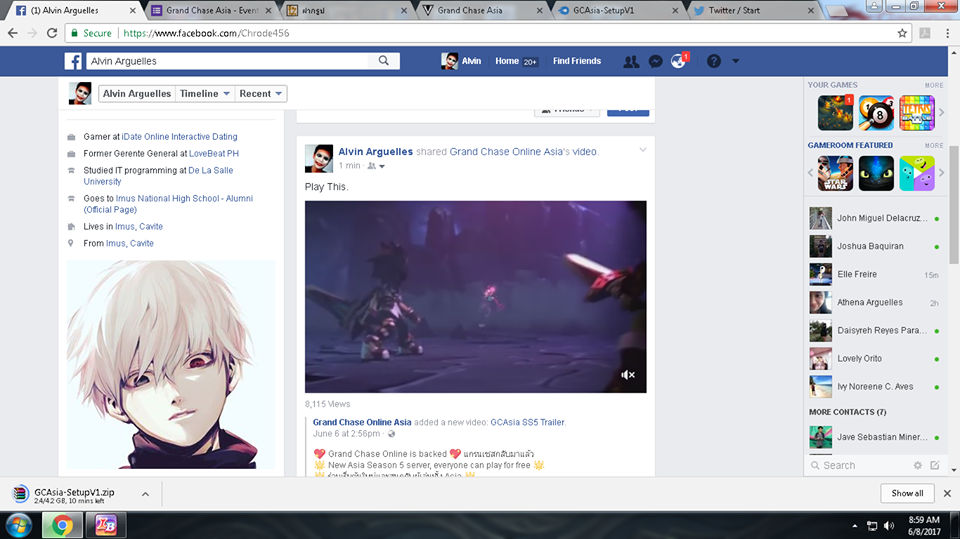Image resolution: width=960 pixels, height=539 pixels.
Task: Open Chrome from taskbar
Action: tap(62, 526)
